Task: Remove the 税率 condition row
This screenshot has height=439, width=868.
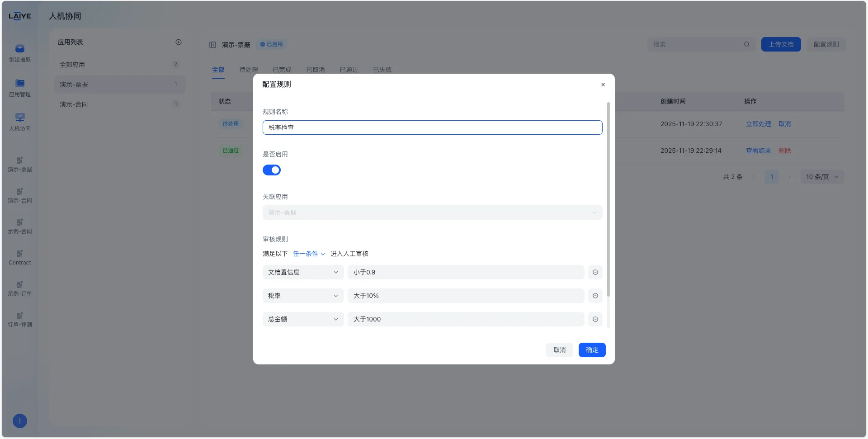Action: click(x=595, y=296)
